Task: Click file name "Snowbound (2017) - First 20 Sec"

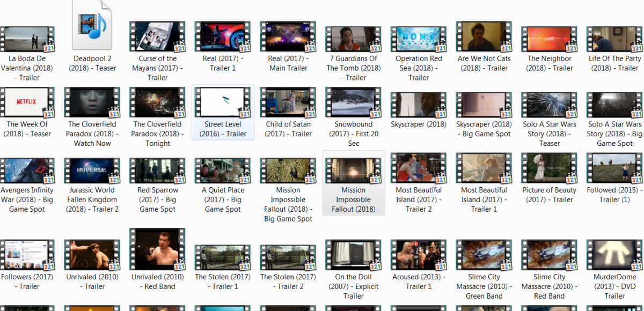Action: [x=354, y=134]
